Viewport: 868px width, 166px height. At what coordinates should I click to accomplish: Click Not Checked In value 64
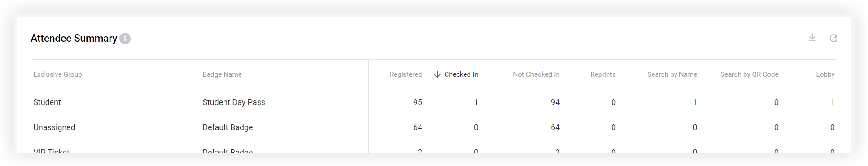click(x=555, y=127)
